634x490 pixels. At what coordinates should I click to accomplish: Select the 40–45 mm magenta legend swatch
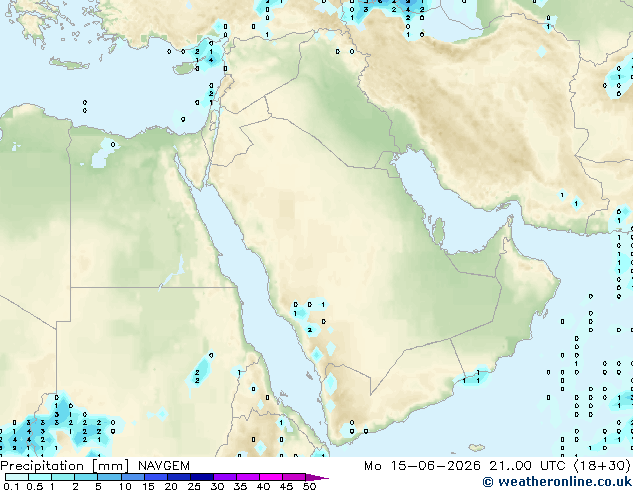[271, 477]
